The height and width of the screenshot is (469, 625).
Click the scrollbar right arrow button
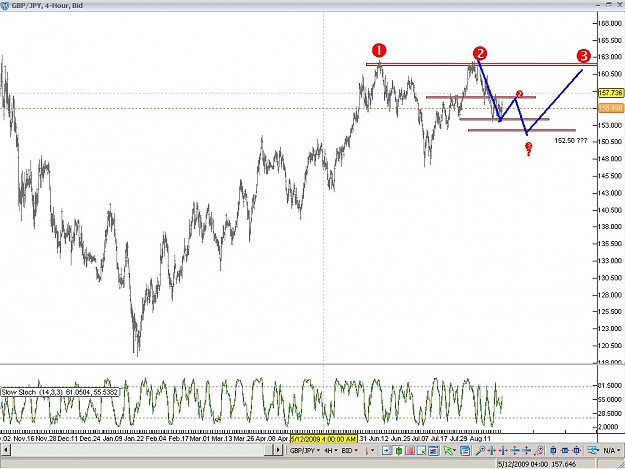278,450
